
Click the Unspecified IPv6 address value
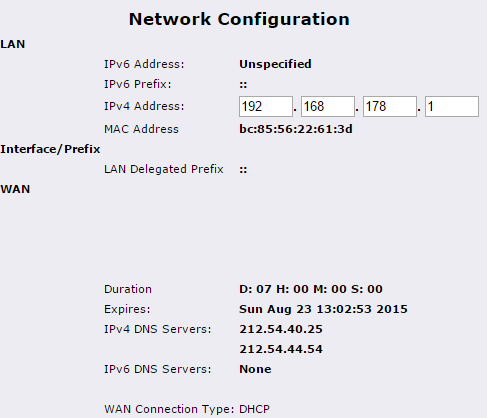275,64
